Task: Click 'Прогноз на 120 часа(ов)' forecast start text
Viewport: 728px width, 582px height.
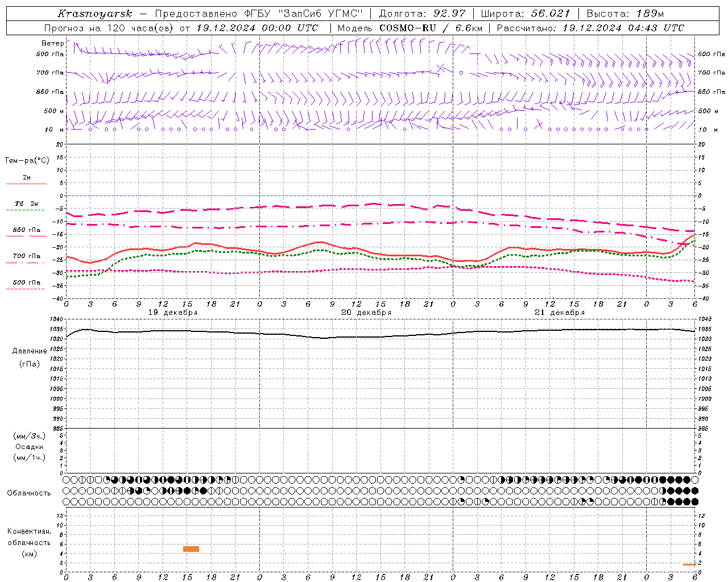Action: (109, 28)
